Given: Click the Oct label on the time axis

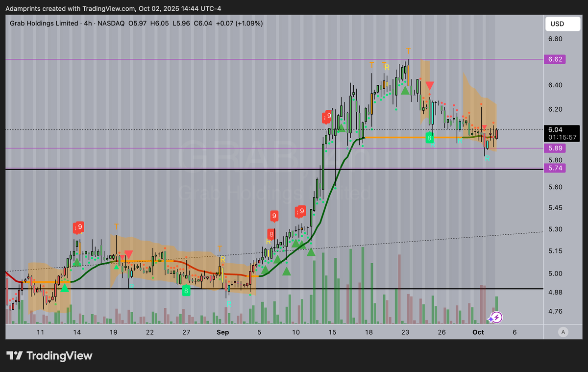Looking at the screenshot, I should (x=479, y=332).
